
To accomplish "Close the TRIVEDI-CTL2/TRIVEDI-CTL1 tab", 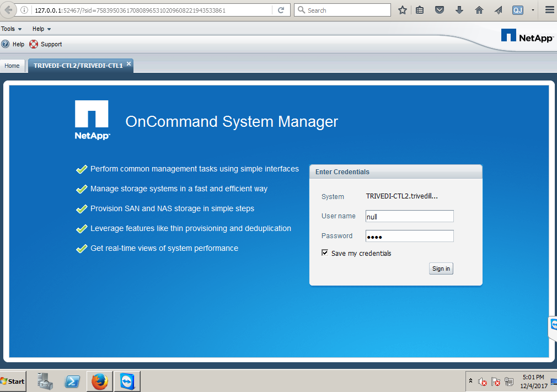I will tap(128, 64).
